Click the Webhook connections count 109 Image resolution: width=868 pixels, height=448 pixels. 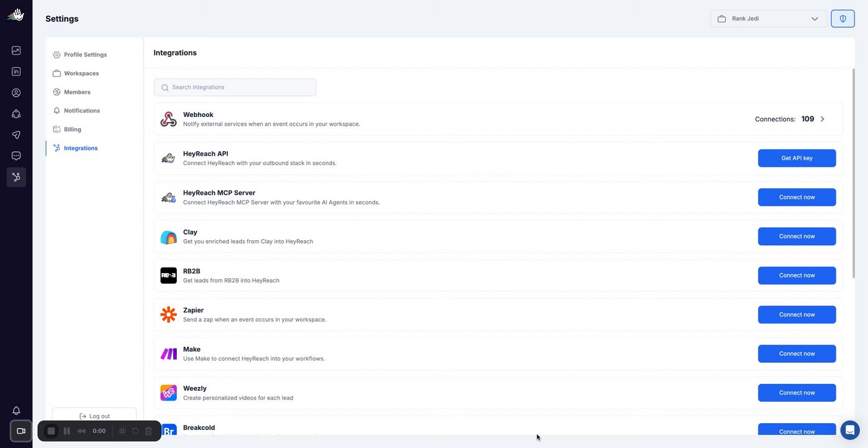point(808,119)
